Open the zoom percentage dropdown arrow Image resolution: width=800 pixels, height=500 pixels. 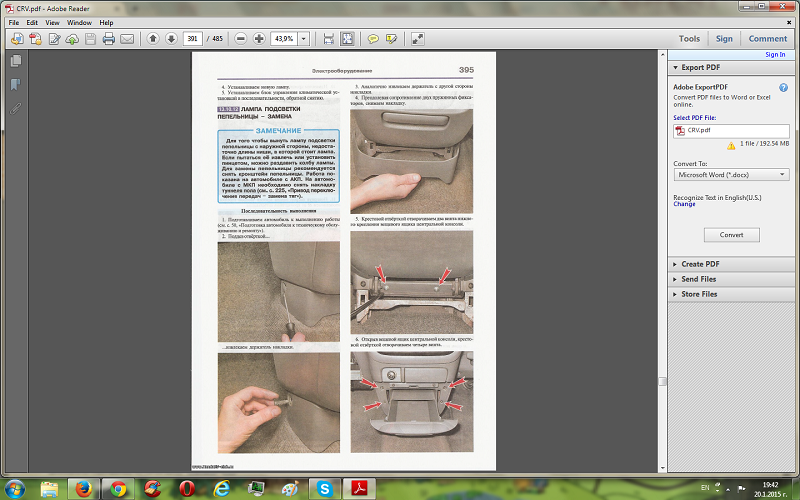[x=304, y=39]
